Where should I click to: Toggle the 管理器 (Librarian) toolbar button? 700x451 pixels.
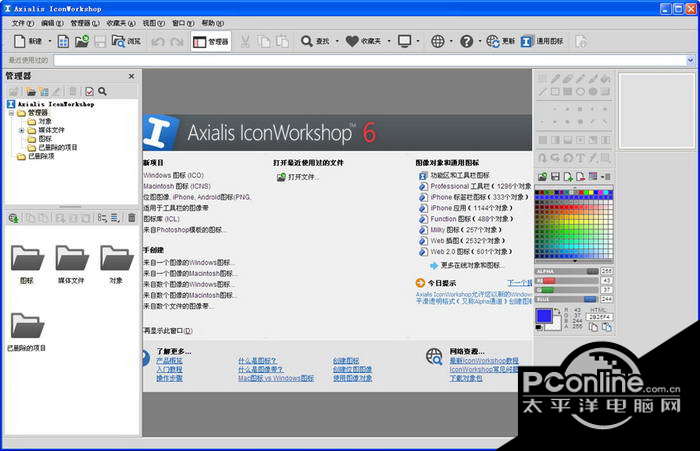pyautogui.click(x=211, y=42)
